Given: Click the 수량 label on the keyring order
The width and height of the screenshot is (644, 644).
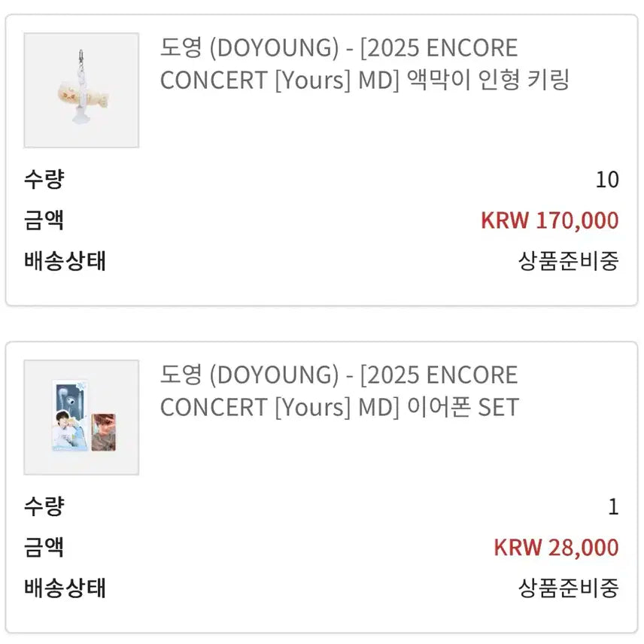Looking at the screenshot, I should [44, 180].
